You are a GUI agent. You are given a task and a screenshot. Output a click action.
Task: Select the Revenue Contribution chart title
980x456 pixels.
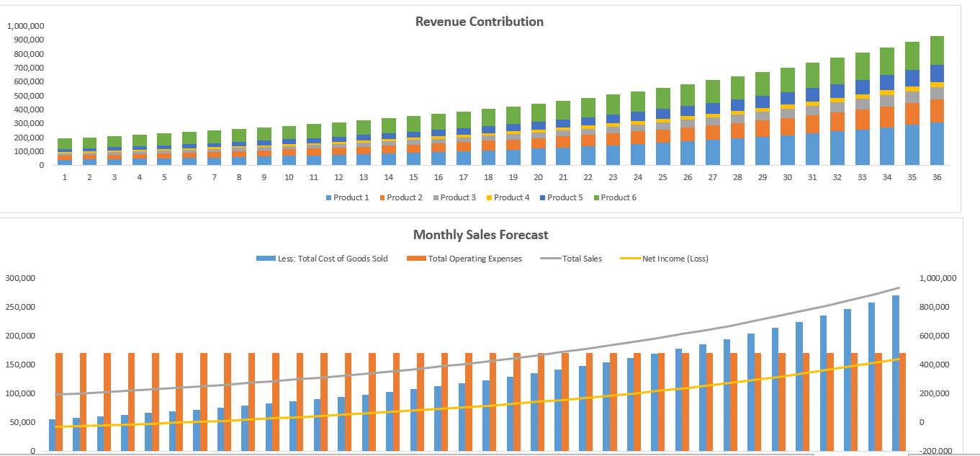[x=479, y=22]
